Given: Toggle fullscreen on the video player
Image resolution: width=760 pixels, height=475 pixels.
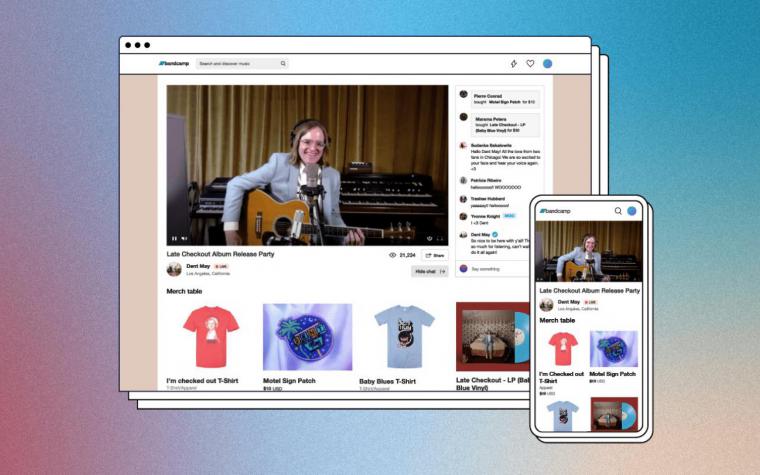Looking at the screenshot, I should coord(440,238).
